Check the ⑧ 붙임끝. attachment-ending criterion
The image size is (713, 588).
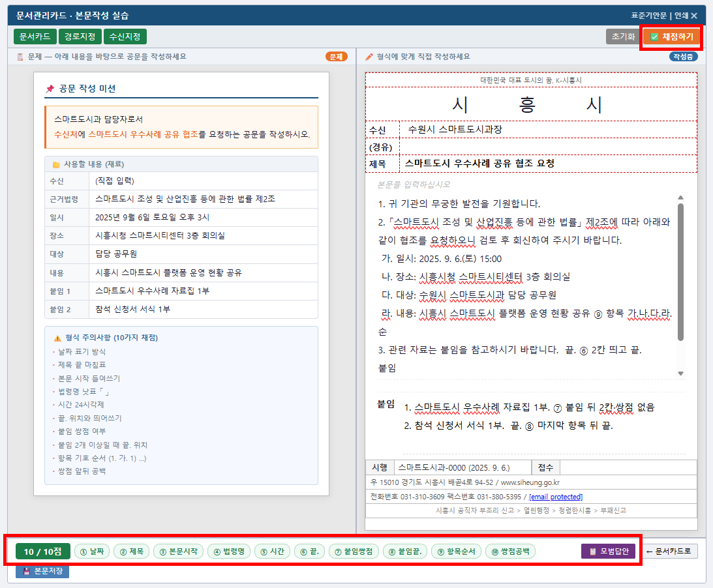click(406, 550)
